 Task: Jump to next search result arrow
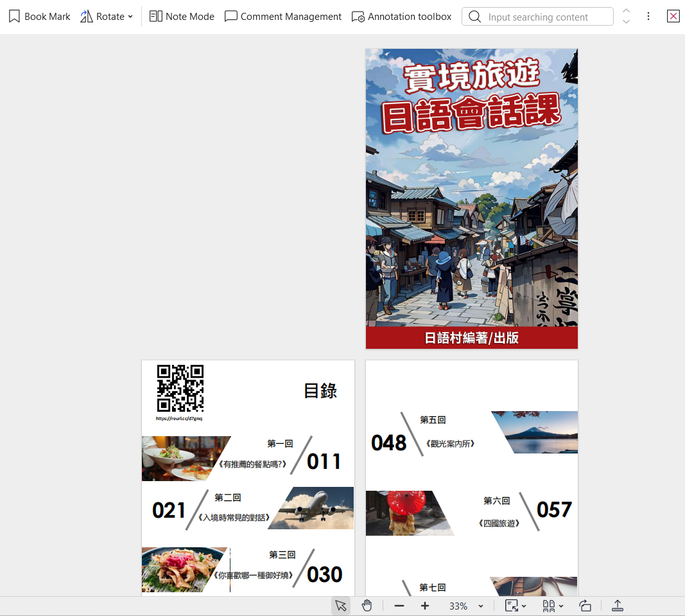pyautogui.click(x=627, y=22)
